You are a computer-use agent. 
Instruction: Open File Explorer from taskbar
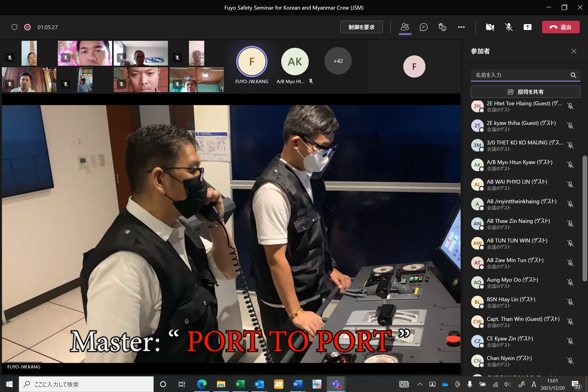[221, 384]
